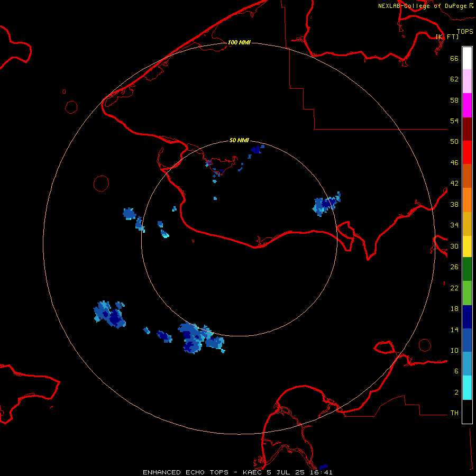Image resolution: width=476 pixels, height=476 pixels.
Task: Click the "K FT" units label
Action: coord(447,36)
